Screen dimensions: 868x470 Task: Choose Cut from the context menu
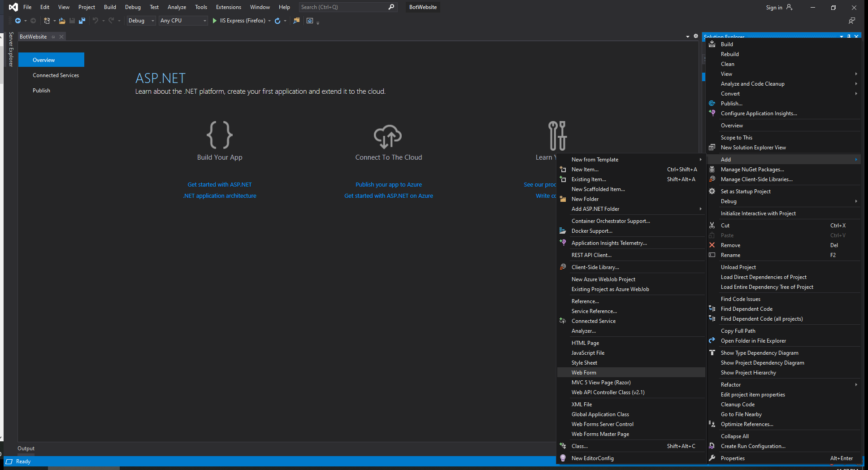click(783, 226)
